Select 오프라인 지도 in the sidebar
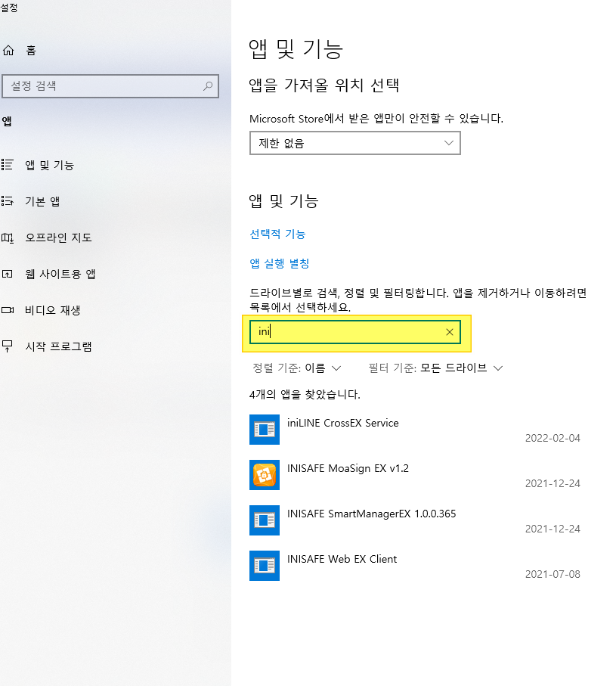 pos(58,237)
